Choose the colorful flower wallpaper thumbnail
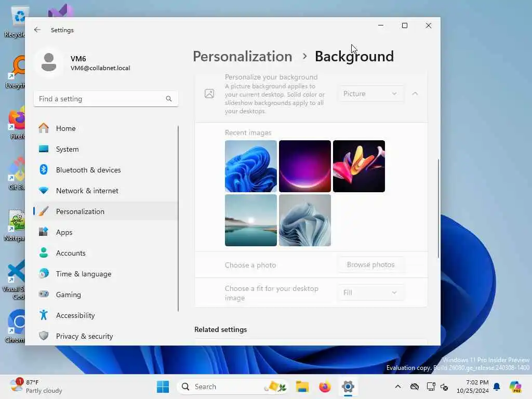Image resolution: width=532 pixels, height=399 pixels. (359, 166)
